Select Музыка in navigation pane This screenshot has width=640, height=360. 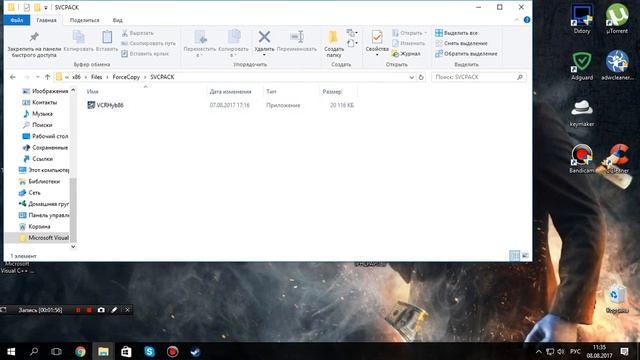click(38, 114)
